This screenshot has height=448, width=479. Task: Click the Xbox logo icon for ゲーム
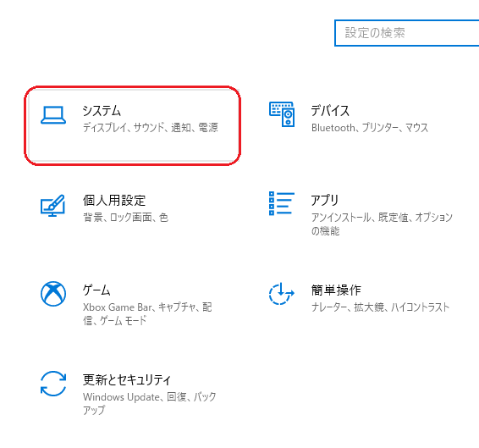pos(53,294)
